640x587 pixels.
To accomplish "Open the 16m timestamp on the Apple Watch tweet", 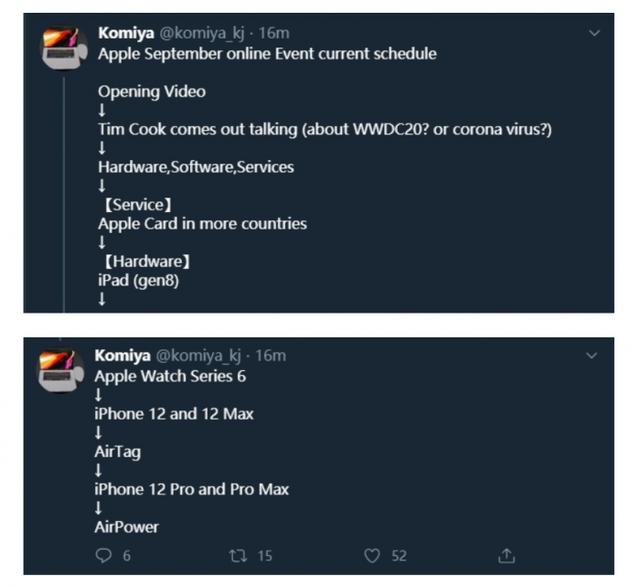I will click(271, 356).
